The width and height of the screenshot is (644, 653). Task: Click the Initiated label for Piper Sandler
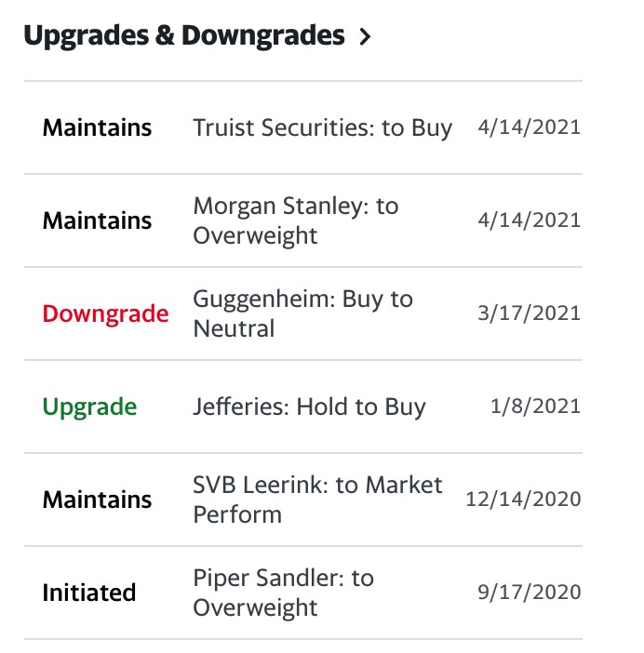point(89,593)
